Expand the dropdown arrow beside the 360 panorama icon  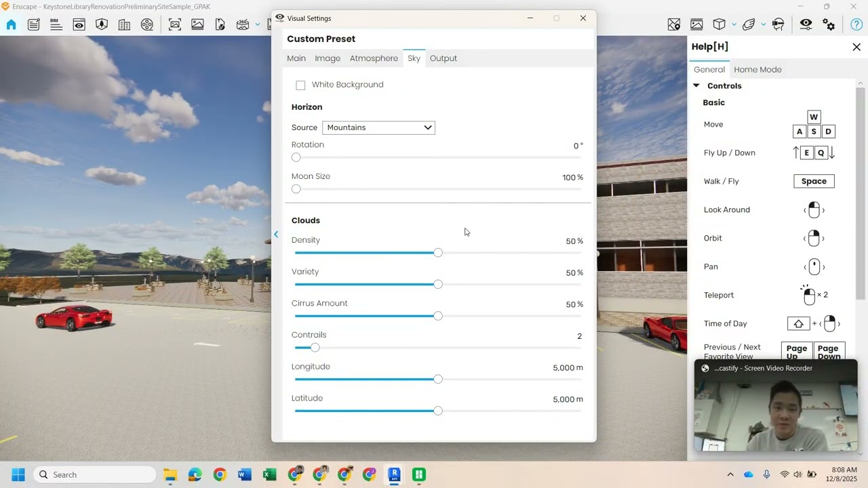[258, 24]
